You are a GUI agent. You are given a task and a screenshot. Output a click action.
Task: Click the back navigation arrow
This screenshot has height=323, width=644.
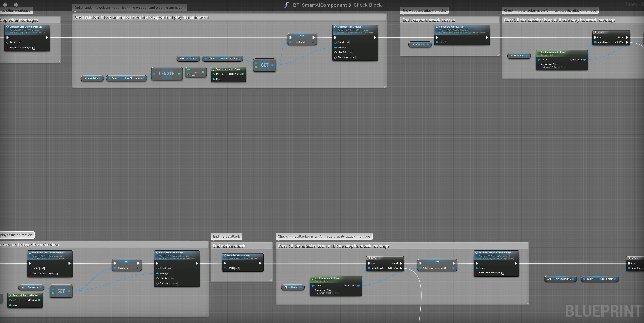(x=5, y=5)
